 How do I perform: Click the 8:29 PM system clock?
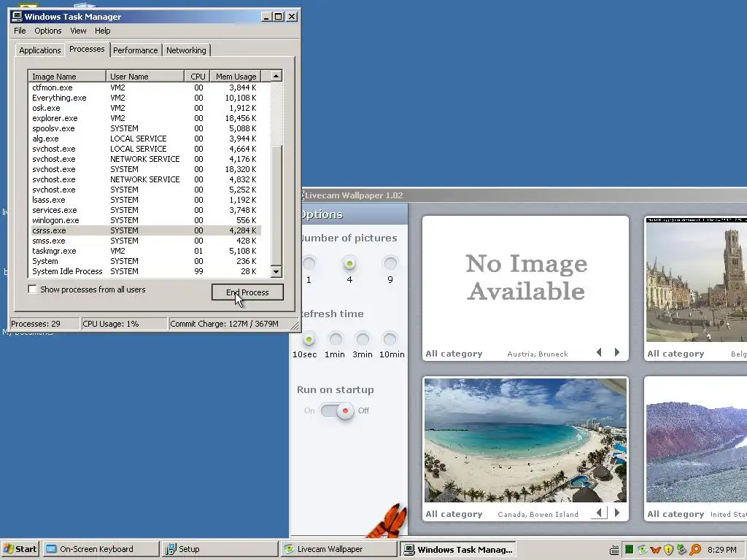pos(721,550)
